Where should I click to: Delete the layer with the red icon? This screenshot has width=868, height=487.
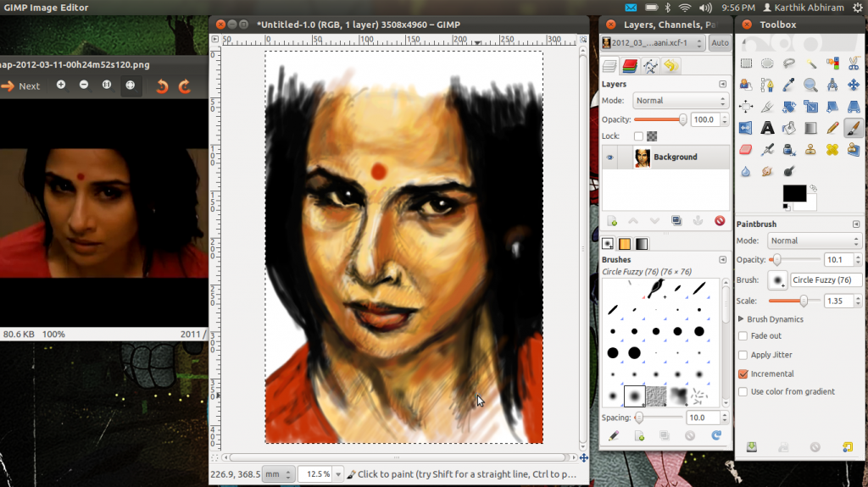[720, 221]
